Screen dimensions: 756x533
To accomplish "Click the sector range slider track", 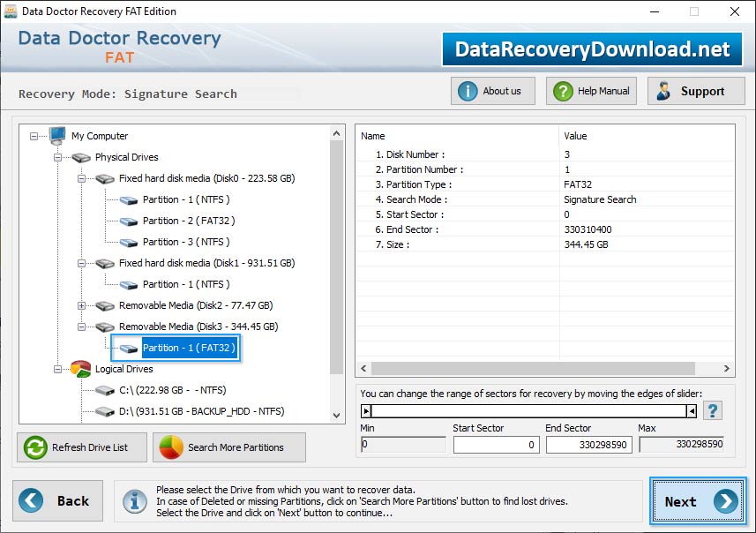I will pos(529,411).
